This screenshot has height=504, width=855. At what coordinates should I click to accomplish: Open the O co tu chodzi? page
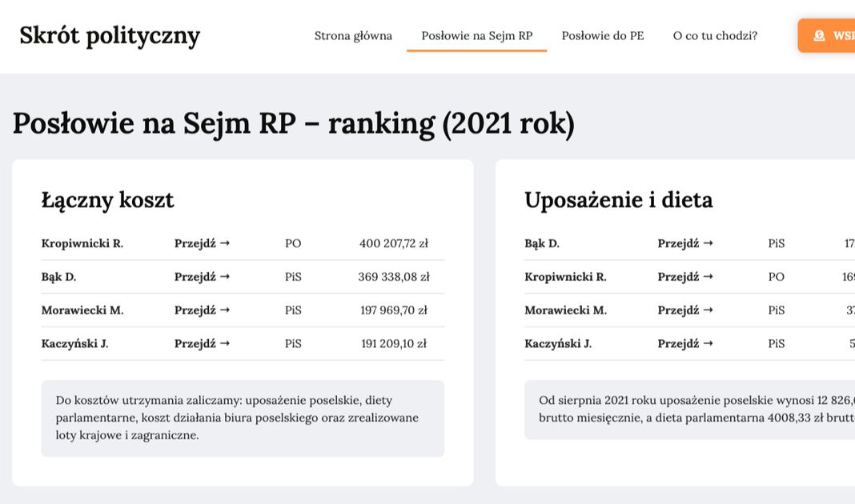pos(715,36)
